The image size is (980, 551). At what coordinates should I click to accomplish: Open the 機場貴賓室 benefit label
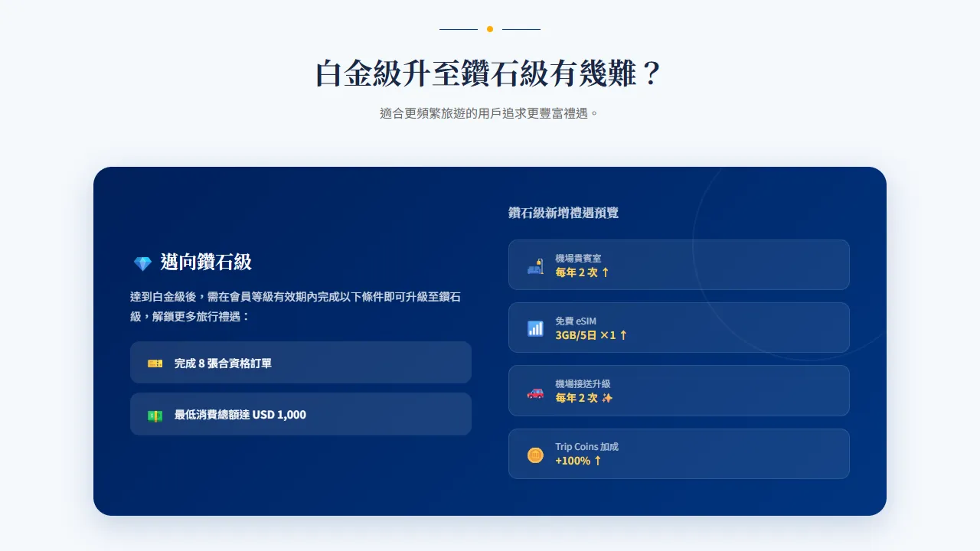click(x=578, y=259)
